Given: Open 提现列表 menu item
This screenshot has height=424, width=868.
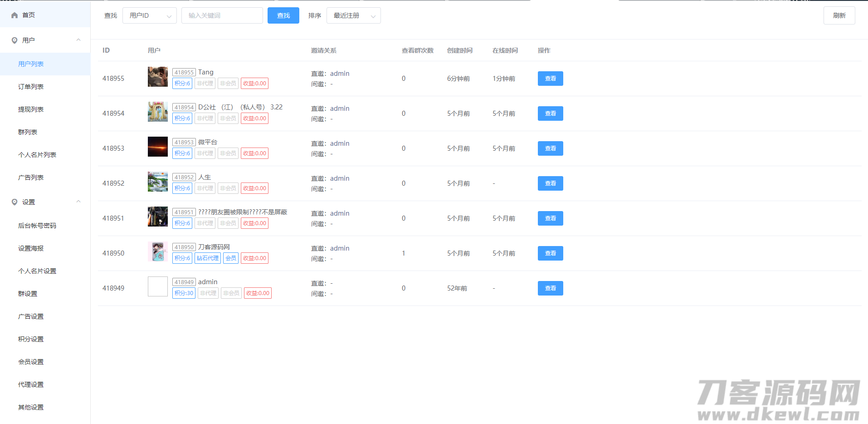Looking at the screenshot, I should click(31, 109).
